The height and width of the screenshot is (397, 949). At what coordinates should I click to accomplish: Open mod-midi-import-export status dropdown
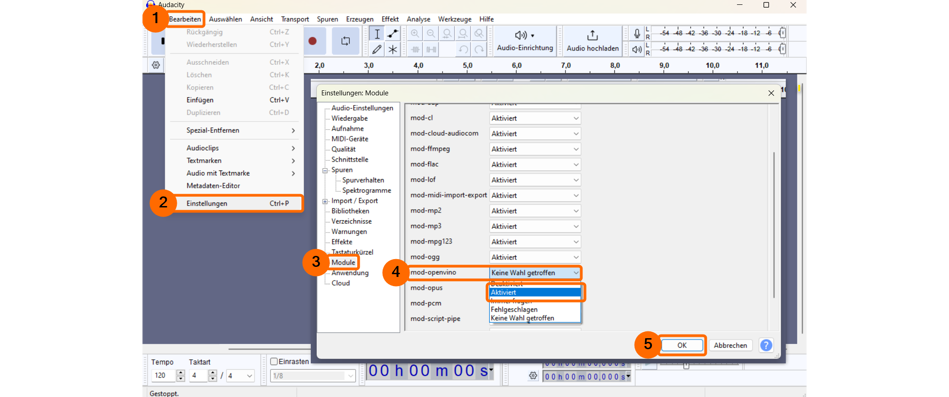pyautogui.click(x=535, y=195)
